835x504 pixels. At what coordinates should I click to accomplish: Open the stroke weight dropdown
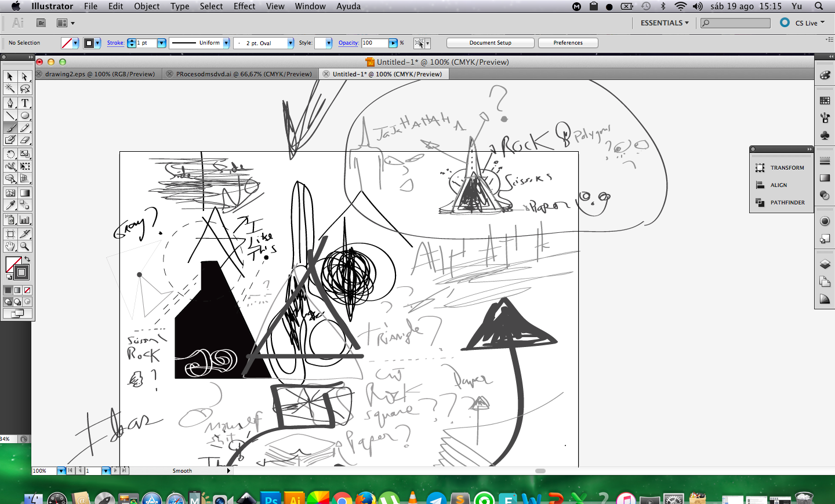click(162, 43)
